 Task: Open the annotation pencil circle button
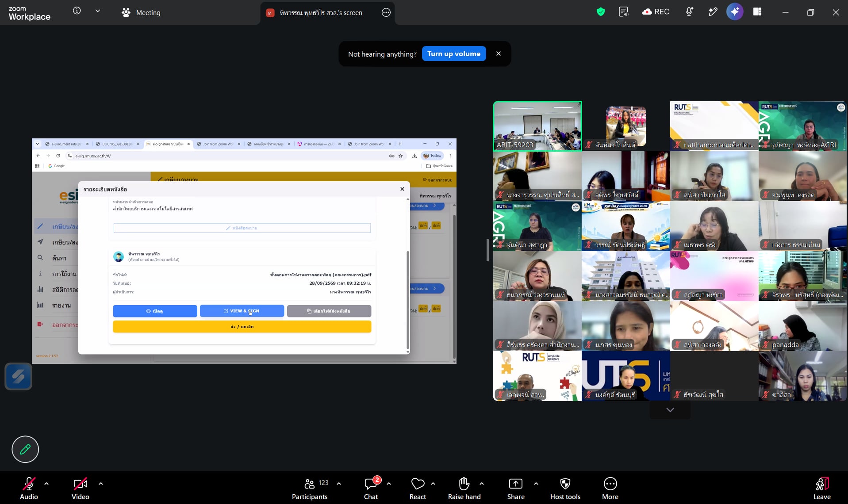point(25,449)
